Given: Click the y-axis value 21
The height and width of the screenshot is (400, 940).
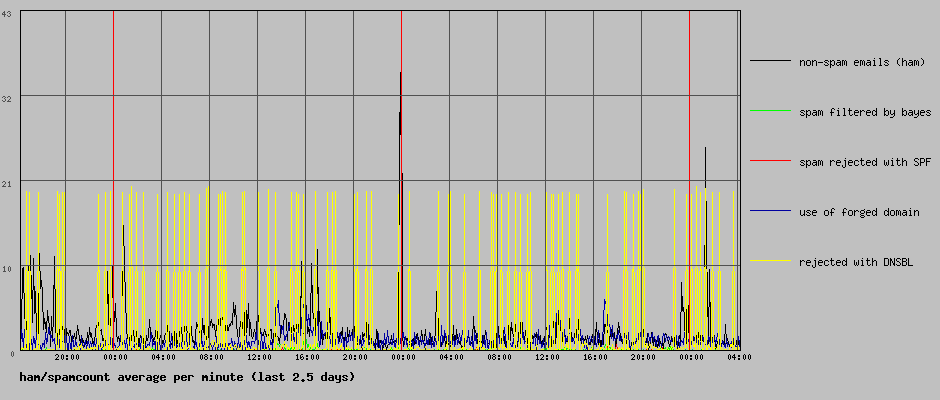Looking at the screenshot, I should tap(8, 184).
